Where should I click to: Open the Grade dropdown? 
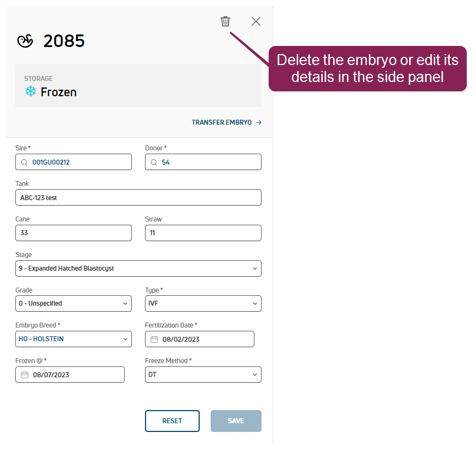pos(73,303)
